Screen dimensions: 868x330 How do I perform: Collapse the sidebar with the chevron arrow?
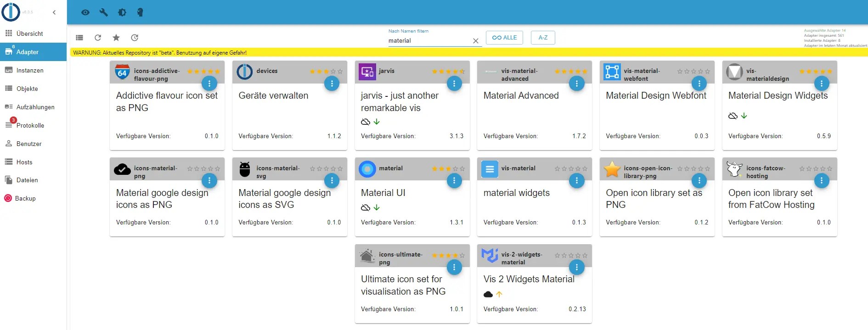click(x=54, y=12)
